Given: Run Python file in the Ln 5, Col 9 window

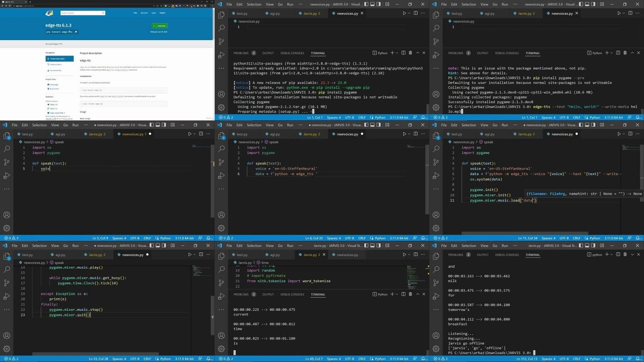Looking at the screenshot, I should pos(190,134).
